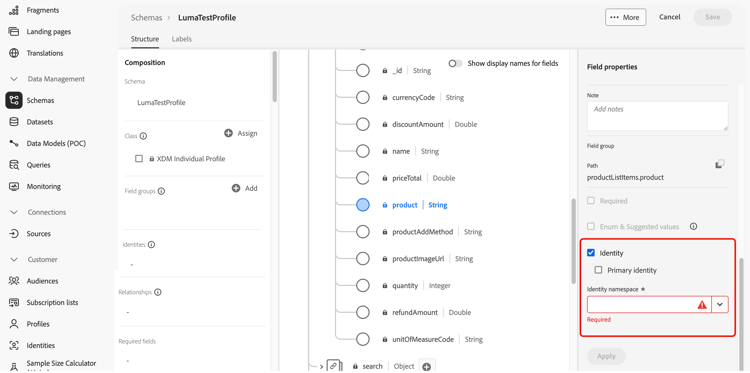Click the Monitoring icon in sidebar
750x373 pixels.
coord(14,186)
